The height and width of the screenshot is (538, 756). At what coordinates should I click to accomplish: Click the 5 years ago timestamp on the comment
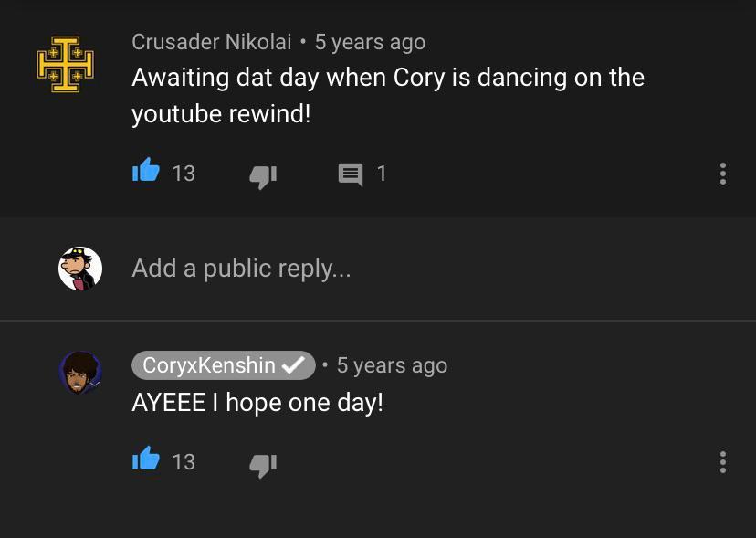370,41
